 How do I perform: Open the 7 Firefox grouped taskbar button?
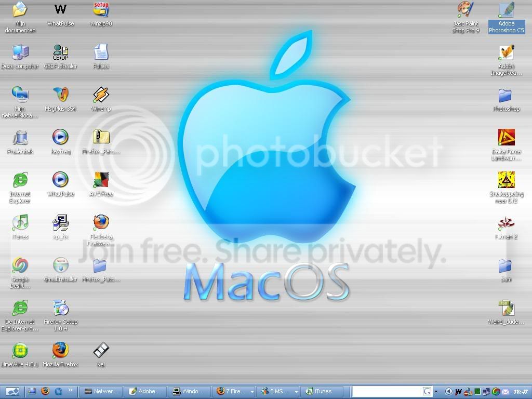pyautogui.click(x=234, y=392)
